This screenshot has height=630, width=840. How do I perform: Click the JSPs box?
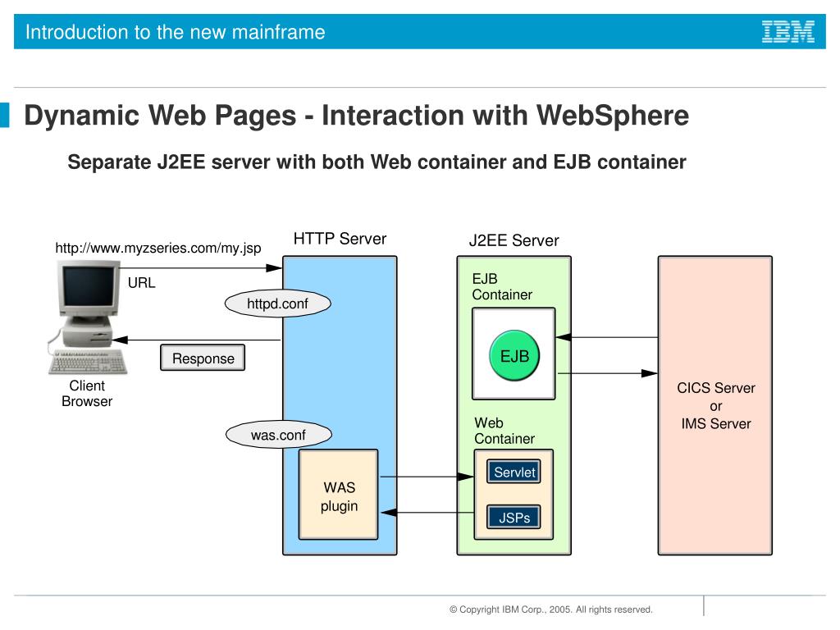(514, 518)
